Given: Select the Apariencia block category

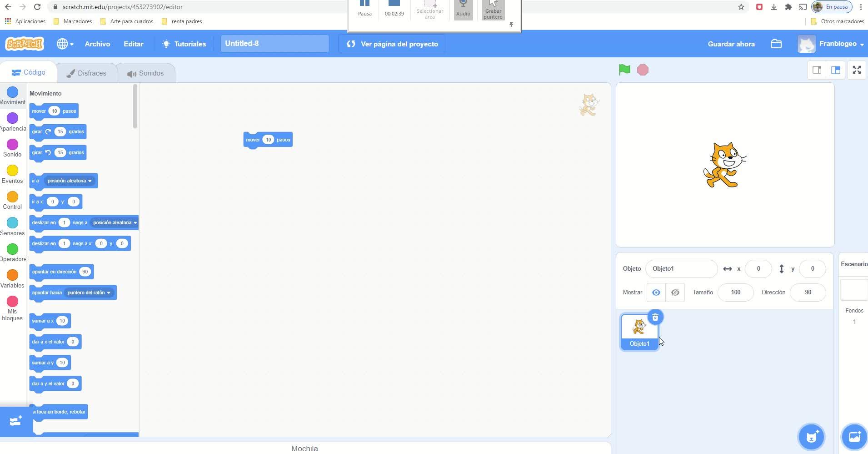Looking at the screenshot, I should point(13,122).
